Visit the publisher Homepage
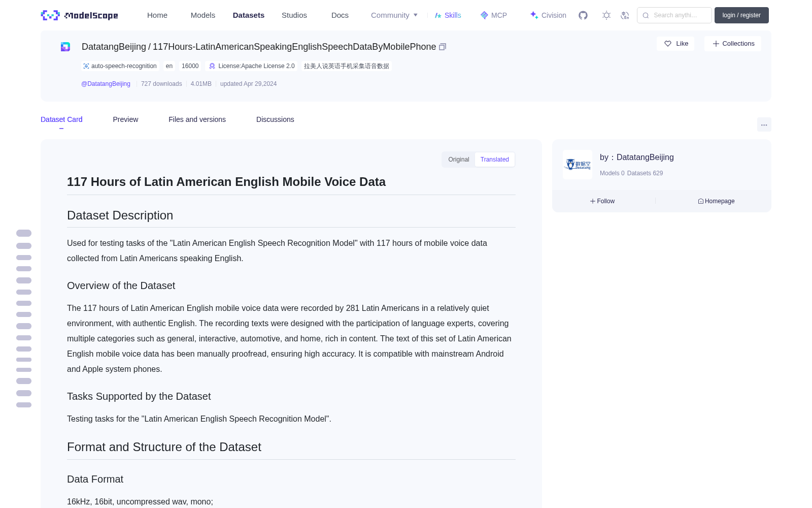The height and width of the screenshot is (508, 812). [x=716, y=201]
